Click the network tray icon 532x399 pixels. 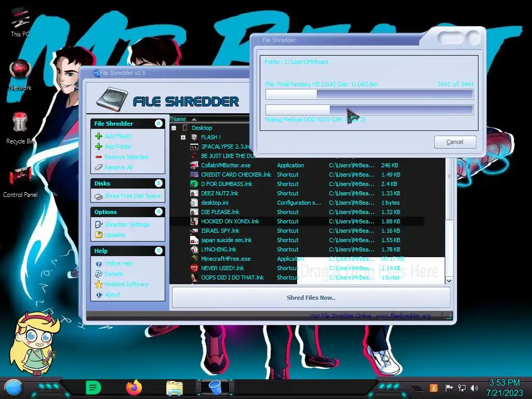click(462, 388)
